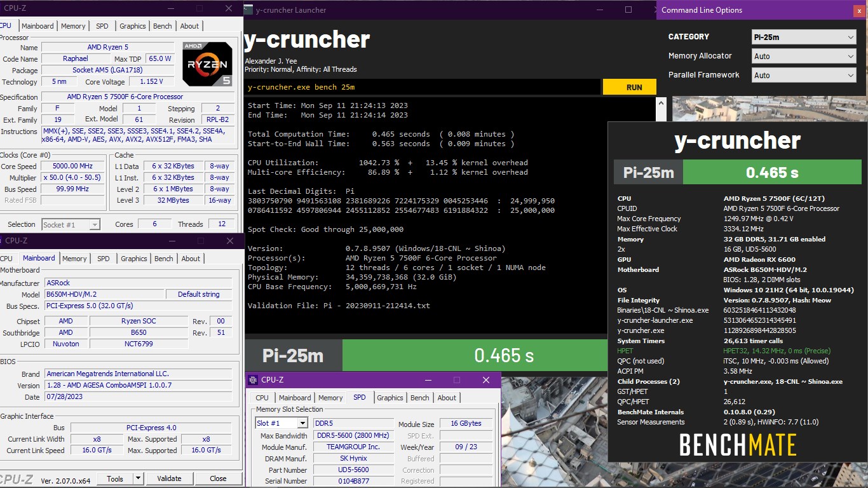Open Graphics tab in CPU-Z memory slot window
The image size is (868, 488).
pos(390,398)
